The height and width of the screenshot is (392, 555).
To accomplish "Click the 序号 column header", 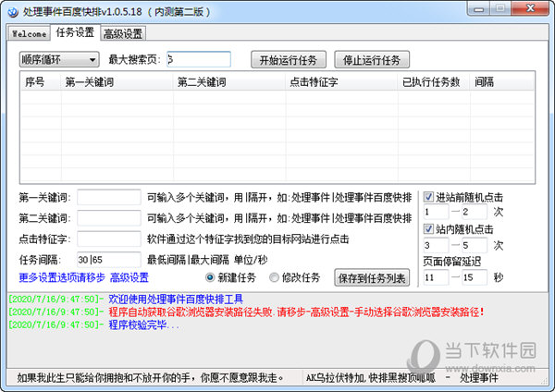I will [x=41, y=82].
